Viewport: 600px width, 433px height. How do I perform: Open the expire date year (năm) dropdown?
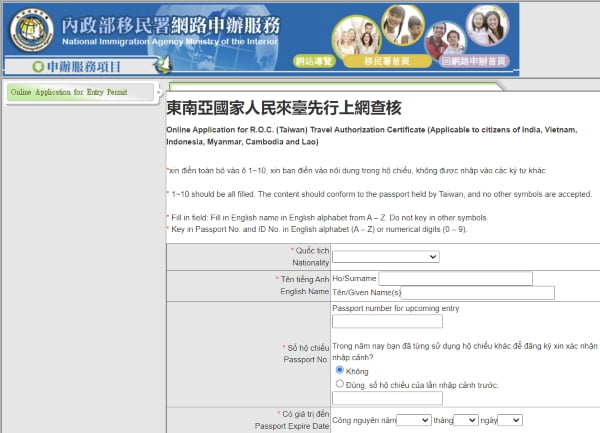click(x=414, y=420)
